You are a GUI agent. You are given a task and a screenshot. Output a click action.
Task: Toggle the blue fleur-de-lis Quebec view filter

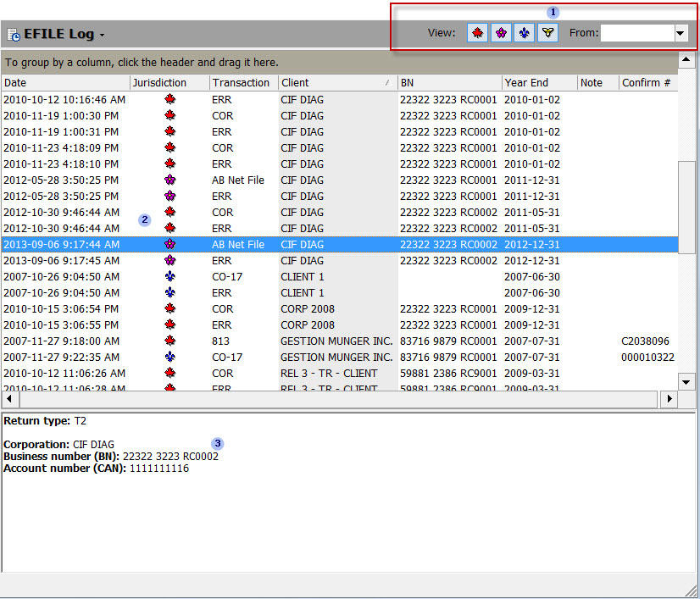tap(525, 33)
